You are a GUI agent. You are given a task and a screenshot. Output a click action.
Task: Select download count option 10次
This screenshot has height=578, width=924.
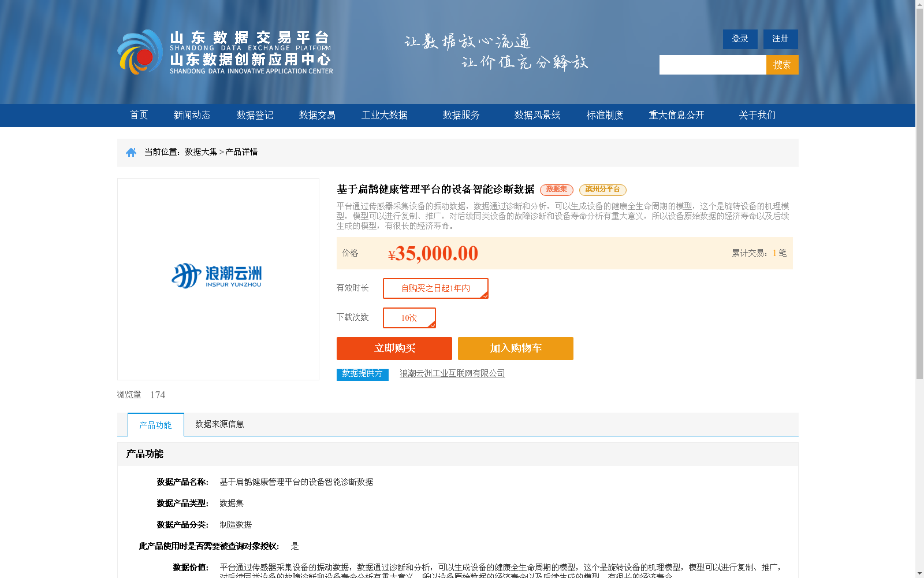(x=409, y=318)
